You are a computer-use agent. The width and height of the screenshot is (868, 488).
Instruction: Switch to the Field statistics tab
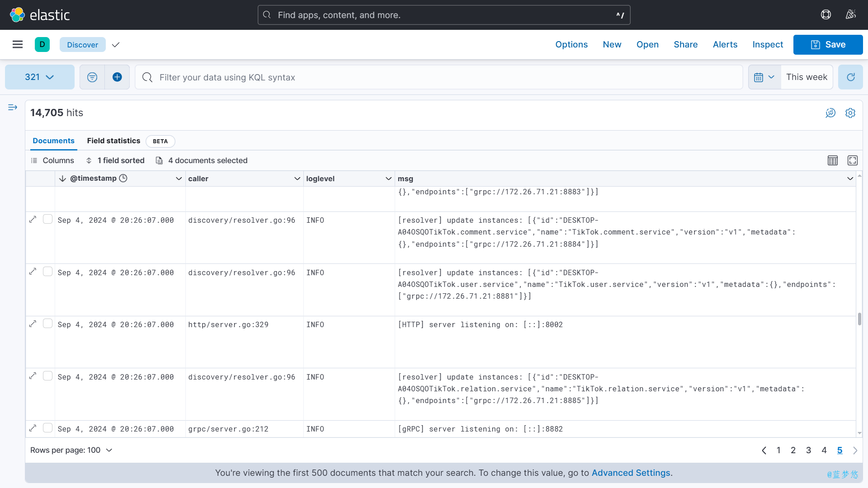(113, 141)
